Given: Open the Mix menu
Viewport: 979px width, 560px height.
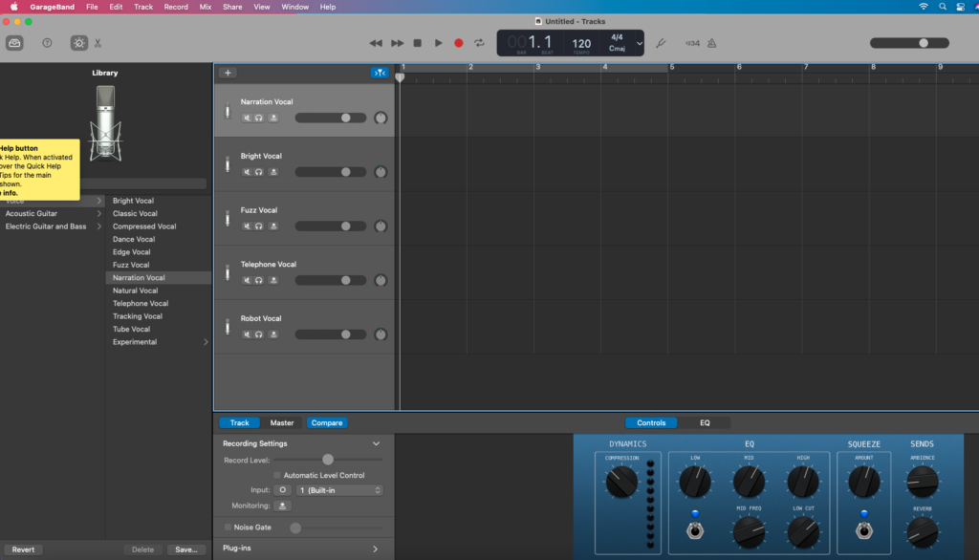Looking at the screenshot, I should [x=206, y=7].
